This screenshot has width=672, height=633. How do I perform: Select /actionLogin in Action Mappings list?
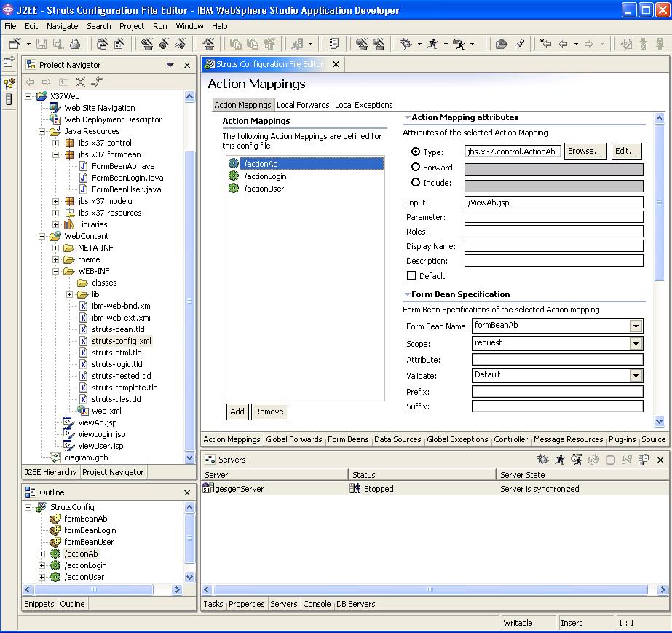tap(265, 176)
